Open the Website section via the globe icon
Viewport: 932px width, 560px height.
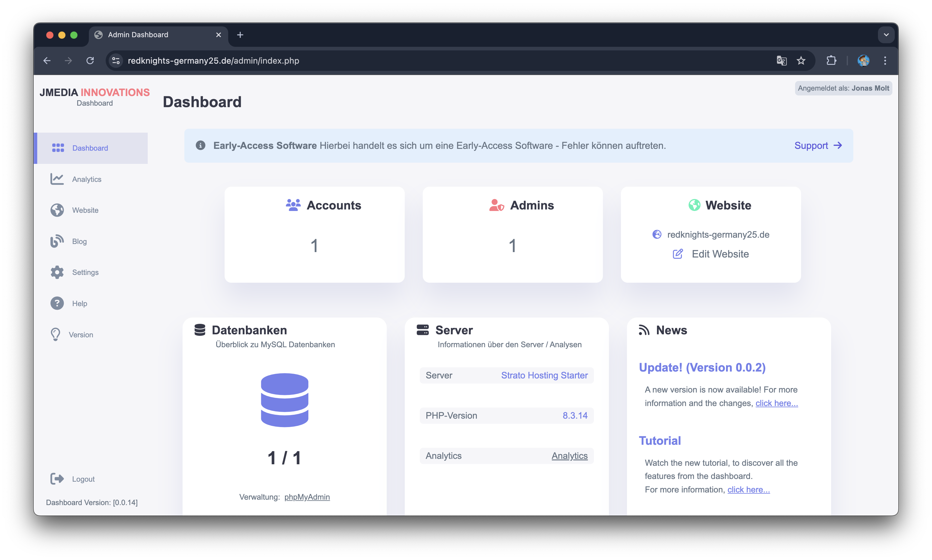point(57,210)
